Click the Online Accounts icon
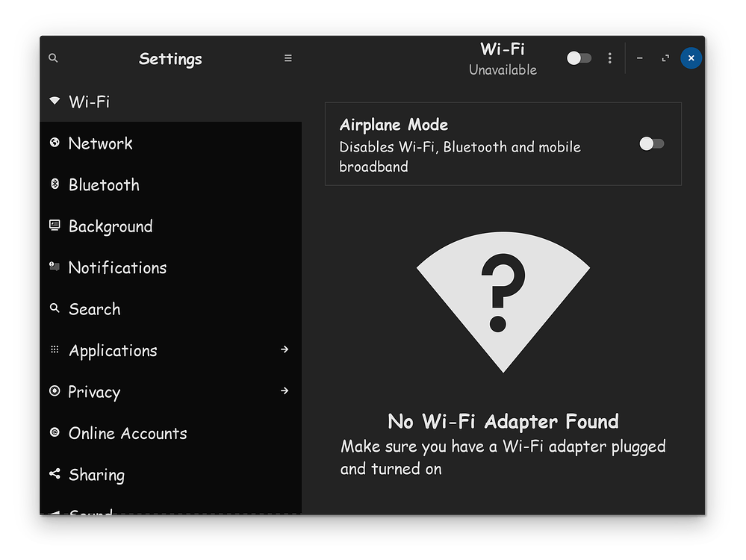 tap(54, 432)
